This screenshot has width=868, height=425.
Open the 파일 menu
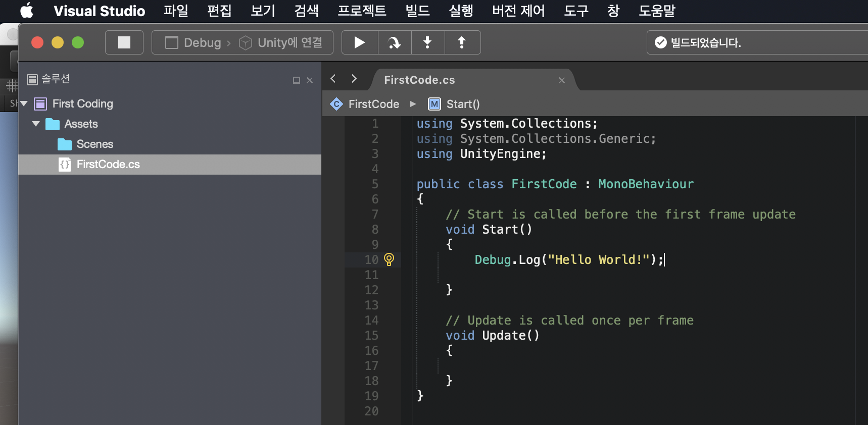click(176, 11)
